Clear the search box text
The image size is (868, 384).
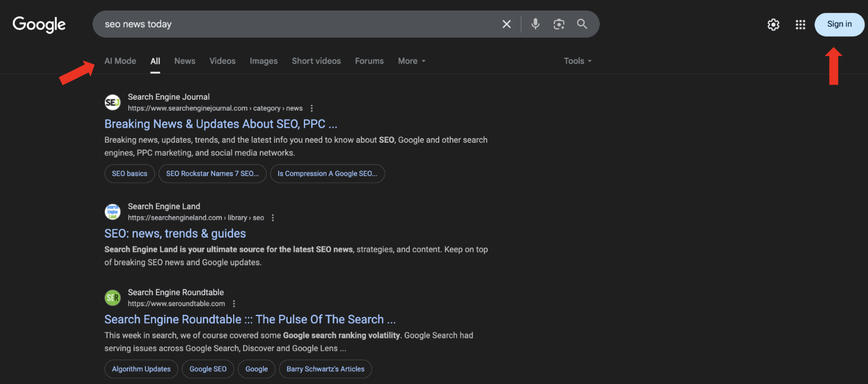click(x=506, y=24)
